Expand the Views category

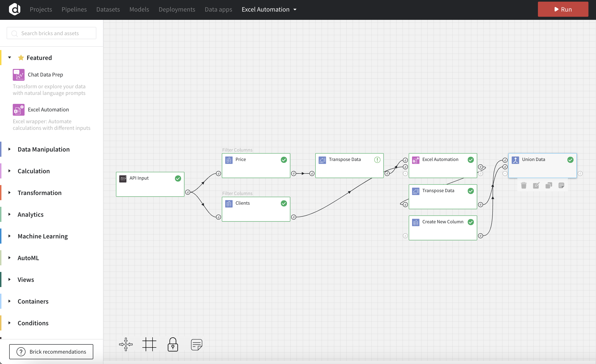(9, 279)
